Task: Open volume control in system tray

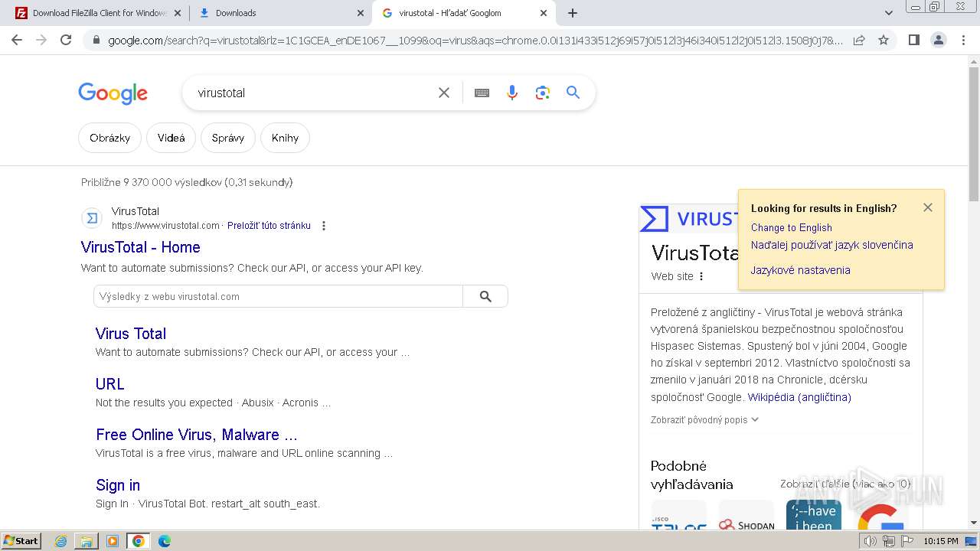Action: click(x=871, y=541)
